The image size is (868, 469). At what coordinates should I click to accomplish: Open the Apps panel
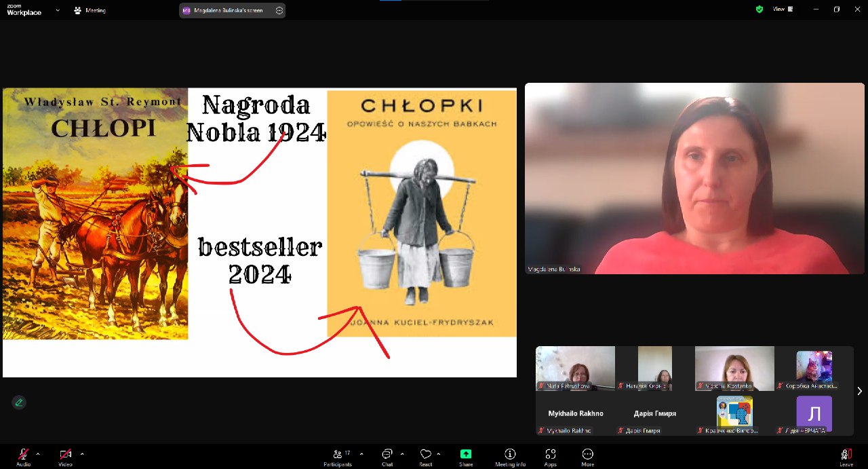(550, 457)
